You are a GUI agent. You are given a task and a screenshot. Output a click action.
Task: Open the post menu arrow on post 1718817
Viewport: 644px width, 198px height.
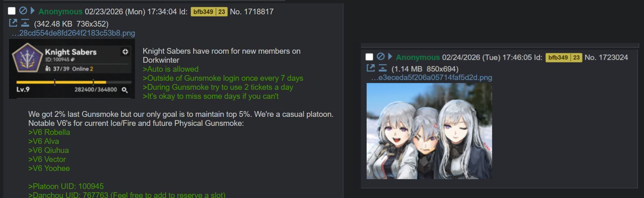pyautogui.click(x=33, y=11)
